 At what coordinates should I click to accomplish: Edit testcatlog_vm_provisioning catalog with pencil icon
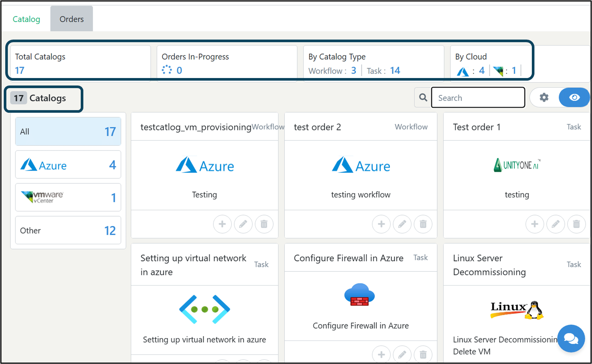point(243,224)
